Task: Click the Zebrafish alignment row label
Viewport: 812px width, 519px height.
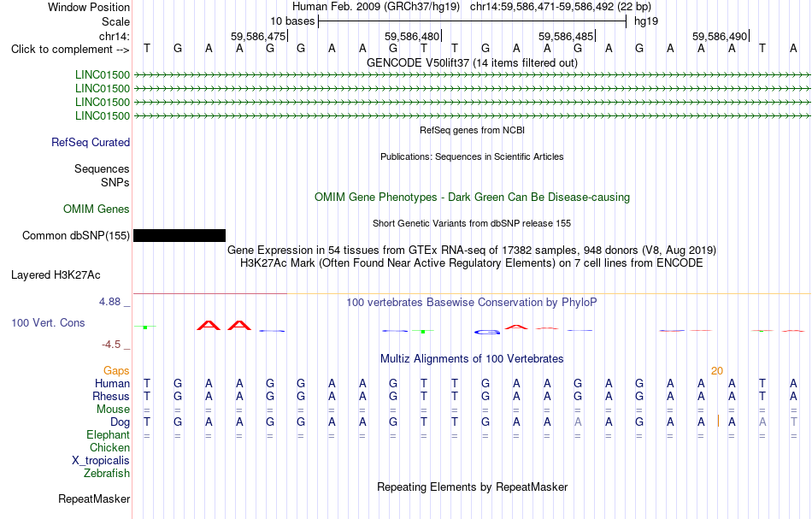Action: tap(107, 474)
